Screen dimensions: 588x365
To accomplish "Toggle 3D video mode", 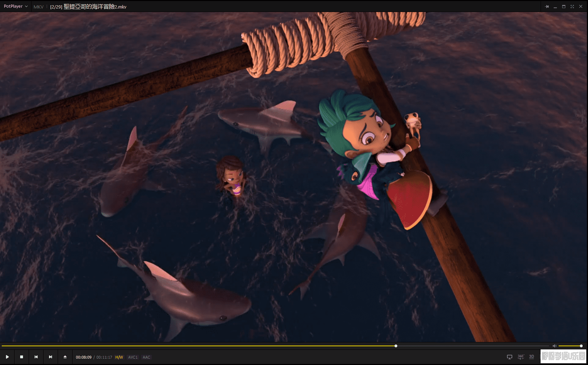I will 531,357.
